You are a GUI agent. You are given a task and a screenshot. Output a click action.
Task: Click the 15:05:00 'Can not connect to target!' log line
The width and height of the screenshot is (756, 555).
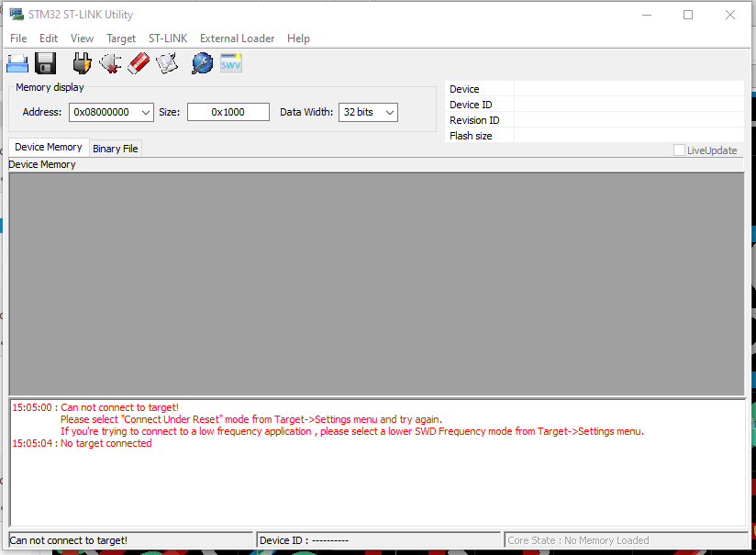click(95, 407)
